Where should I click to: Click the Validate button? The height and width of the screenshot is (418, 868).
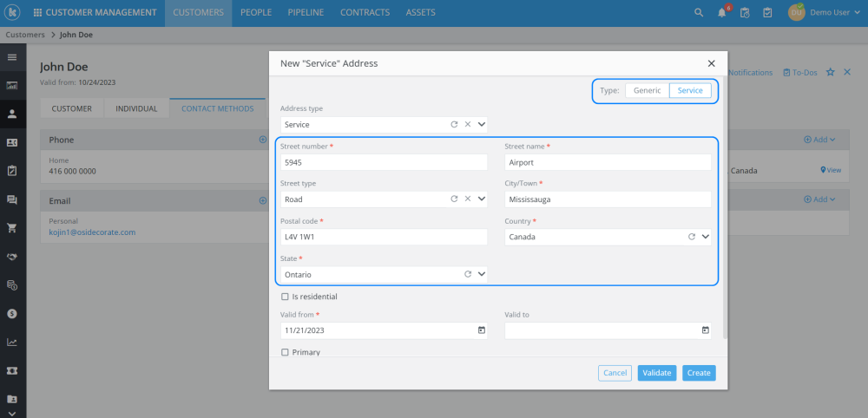[x=656, y=373]
